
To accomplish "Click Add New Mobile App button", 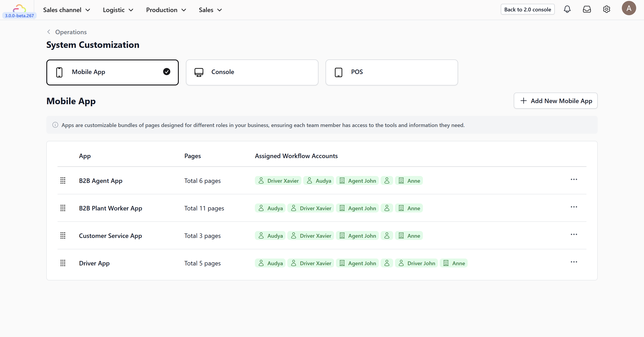I will coord(555,101).
